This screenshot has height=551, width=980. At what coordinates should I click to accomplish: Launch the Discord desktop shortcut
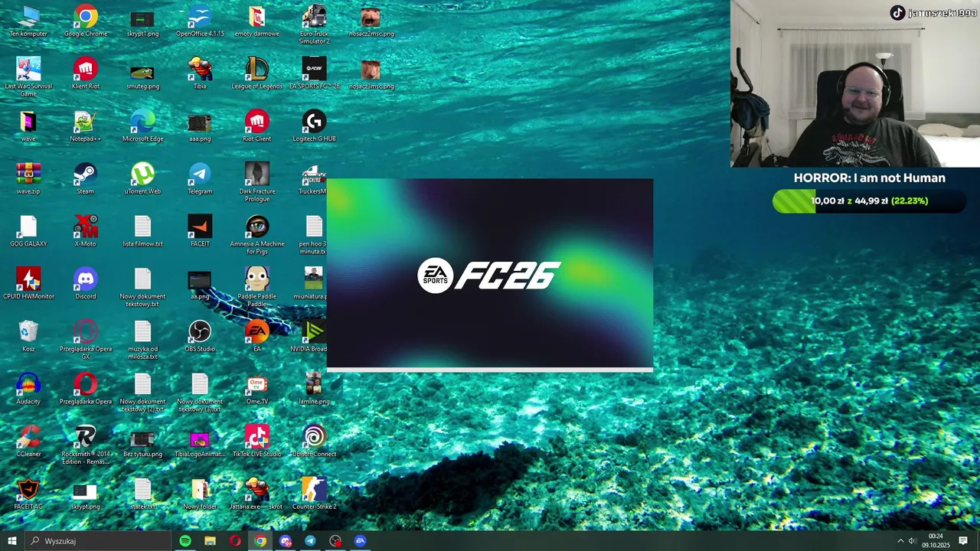pyautogui.click(x=85, y=284)
